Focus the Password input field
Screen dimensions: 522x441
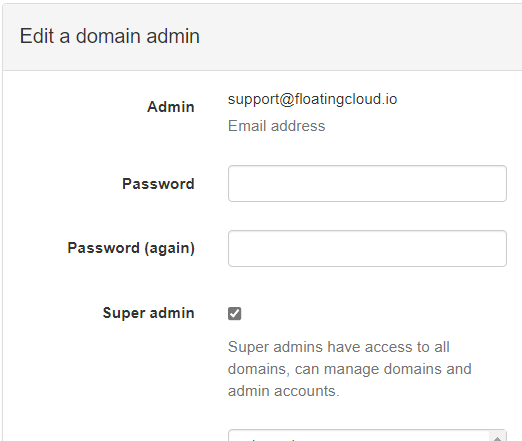tap(367, 183)
